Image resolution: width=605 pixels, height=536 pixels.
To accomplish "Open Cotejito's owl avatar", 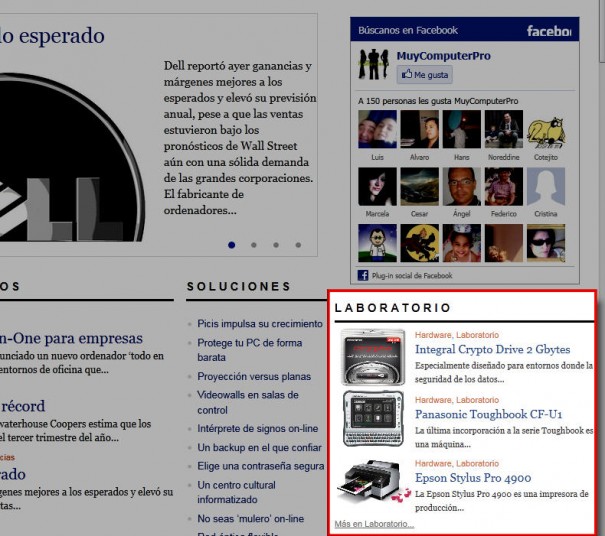I will tap(546, 129).
